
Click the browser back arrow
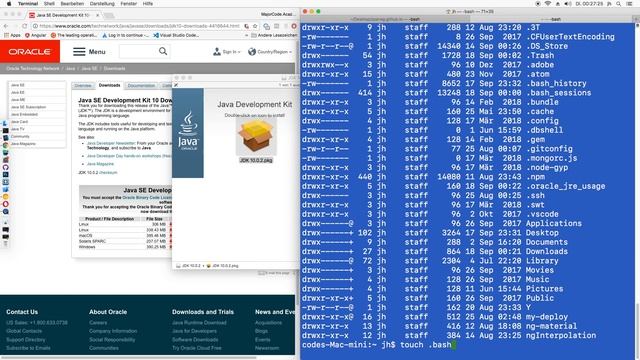pyautogui.click(x=6, y=26)
